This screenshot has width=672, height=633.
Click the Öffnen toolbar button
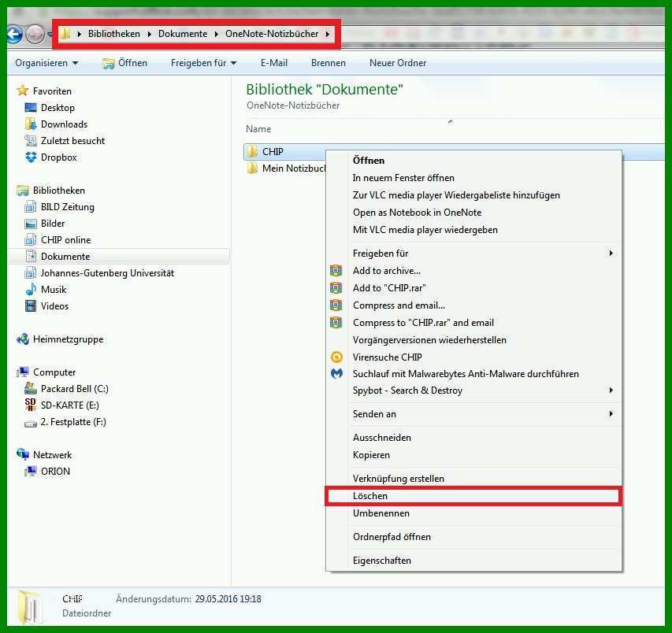click(124, 63)
